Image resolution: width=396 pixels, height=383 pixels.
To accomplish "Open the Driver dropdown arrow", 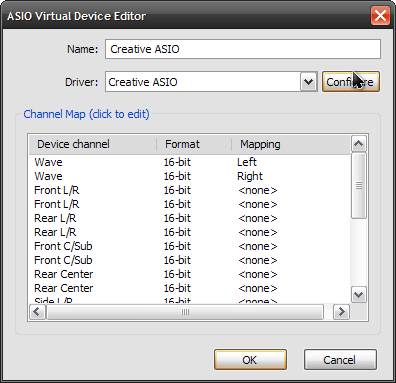I will point(309,82).
